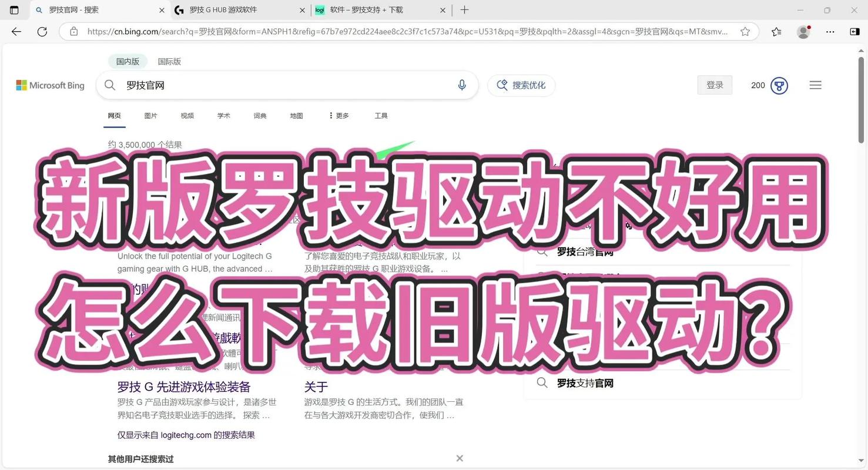The width and height of the screenshot is (868, 470).
Task: Open the browser profile avatar icon
Action: tap(803, 32)
